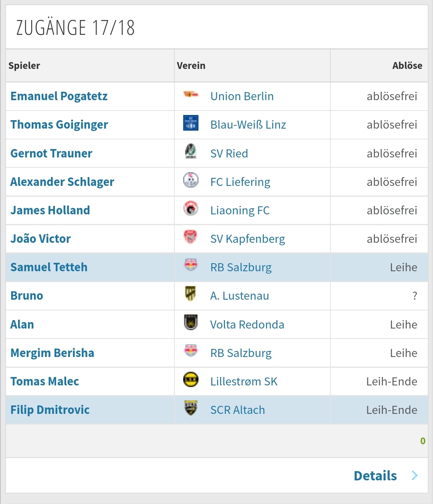Open the Details arrow chevron

pyautogui.click(x=415, y=476)
